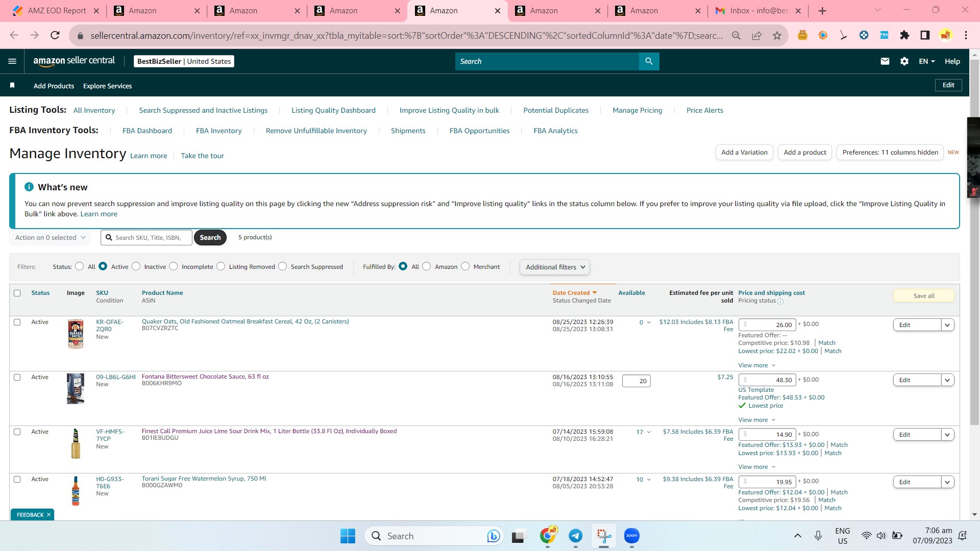
Task: Open the Snipping Tool taskbar icon
Action: pos(604,536)
